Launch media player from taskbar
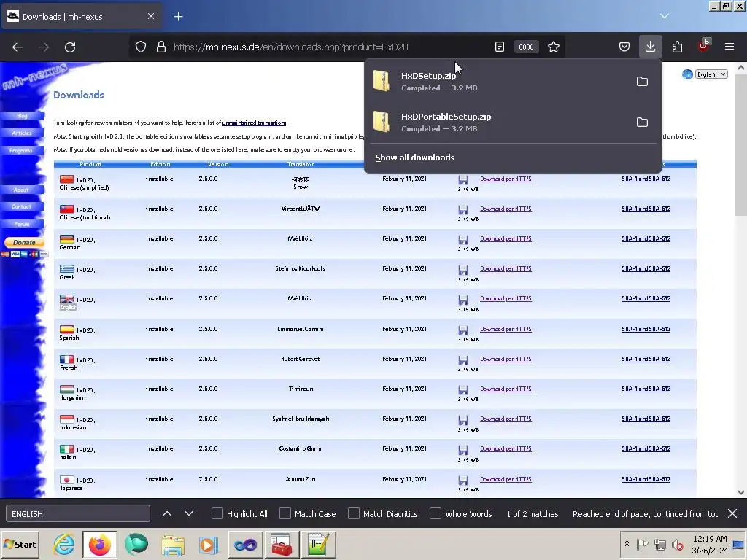 coord(209,545)
